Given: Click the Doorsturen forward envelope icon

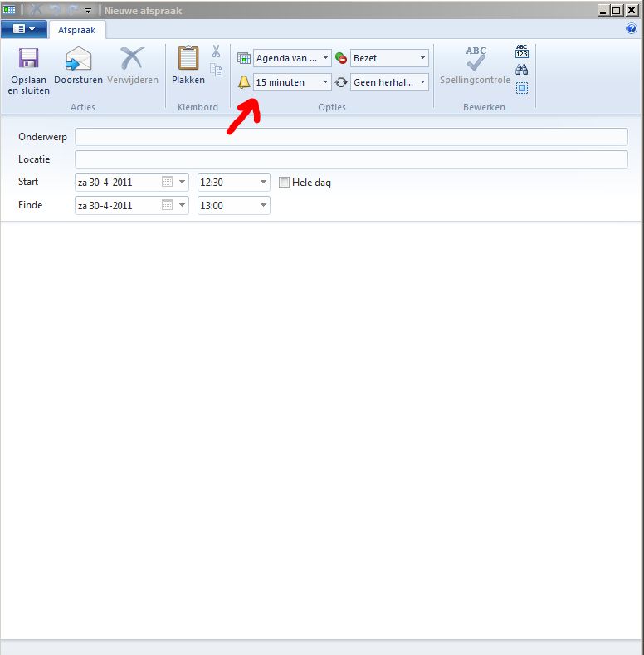Looking at the screenshot, I should 77,61.
